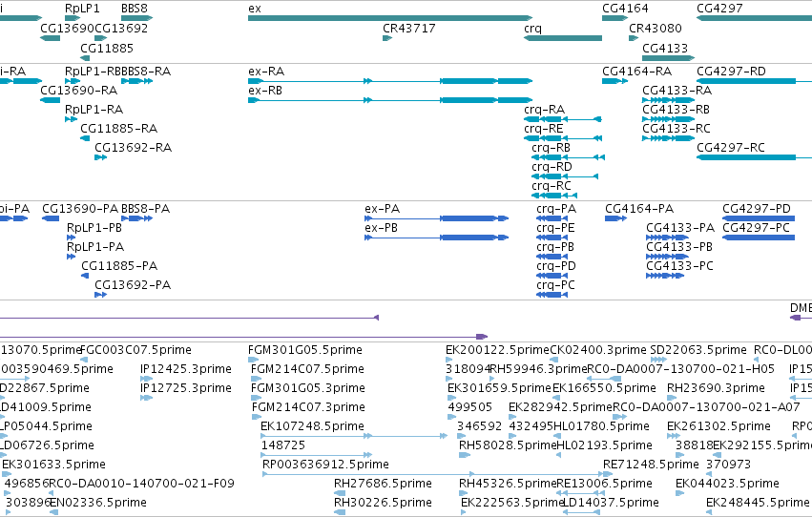Click the crq-RC transcript
This screenshot has width=812, height=517.
[554, 196]
